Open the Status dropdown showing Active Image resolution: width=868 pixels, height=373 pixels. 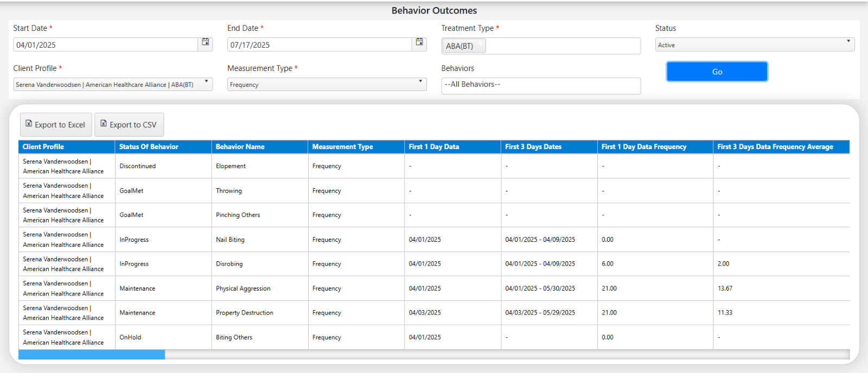(x=755, y=44)
